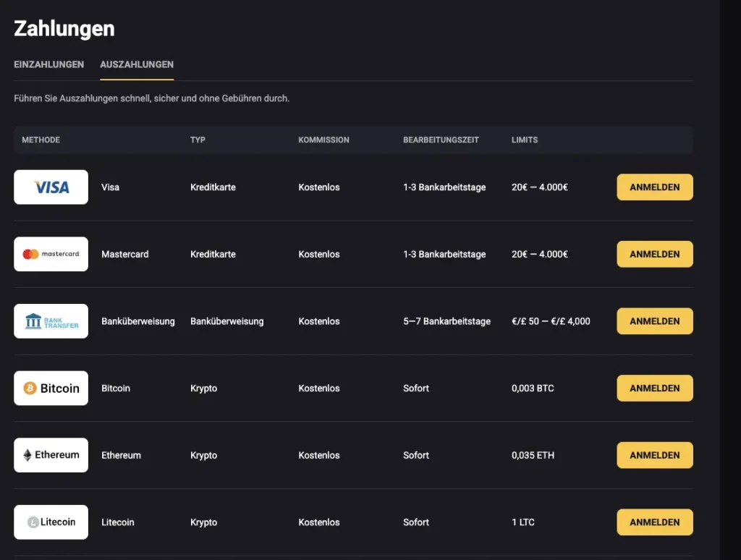741x560 pixels.
Task: Click Krypto type in Bitcoin row
Action: coord(203,388)
